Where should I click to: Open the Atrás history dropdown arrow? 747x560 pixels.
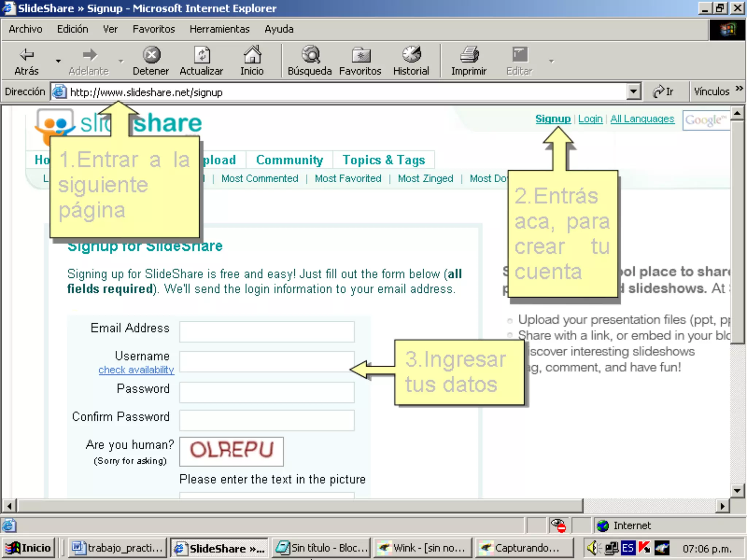(x=58, y=61)
